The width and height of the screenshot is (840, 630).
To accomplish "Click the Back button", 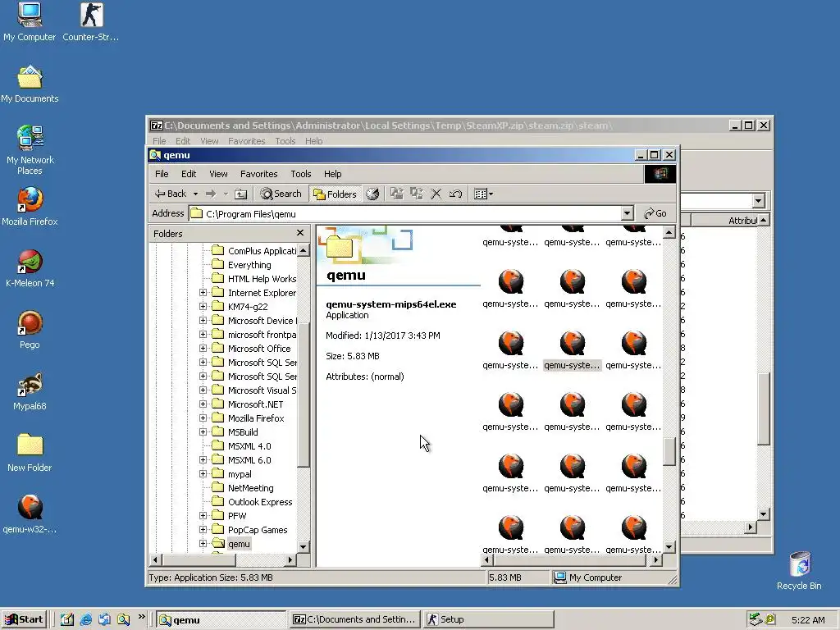I will pos(171,194).
